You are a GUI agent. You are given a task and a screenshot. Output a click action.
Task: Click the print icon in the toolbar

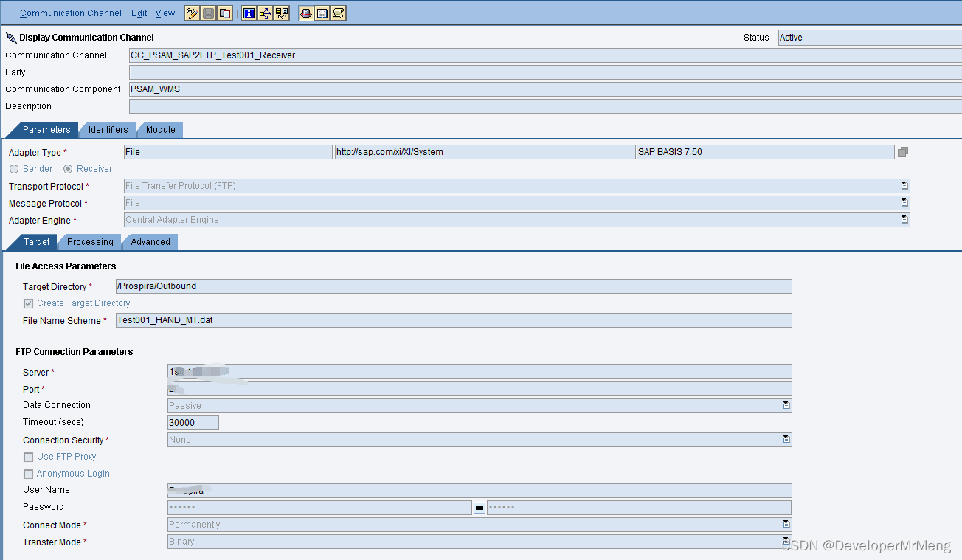[305, 13]
